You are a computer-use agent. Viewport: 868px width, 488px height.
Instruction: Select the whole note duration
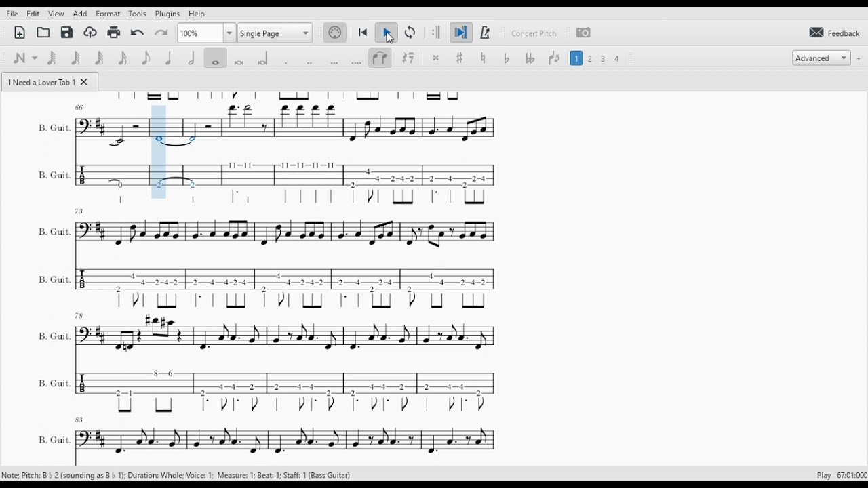tap(216, 58)
